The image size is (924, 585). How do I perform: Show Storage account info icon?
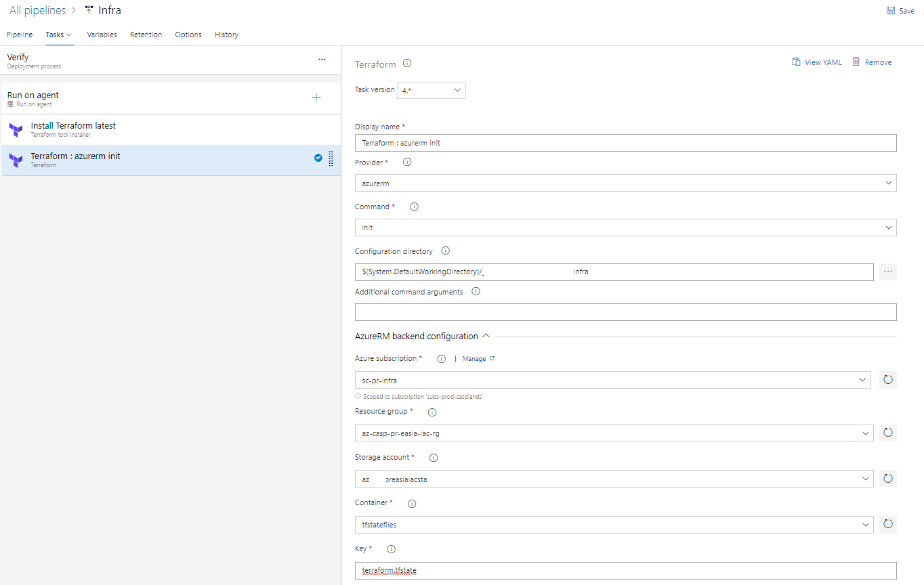[434, 458]
